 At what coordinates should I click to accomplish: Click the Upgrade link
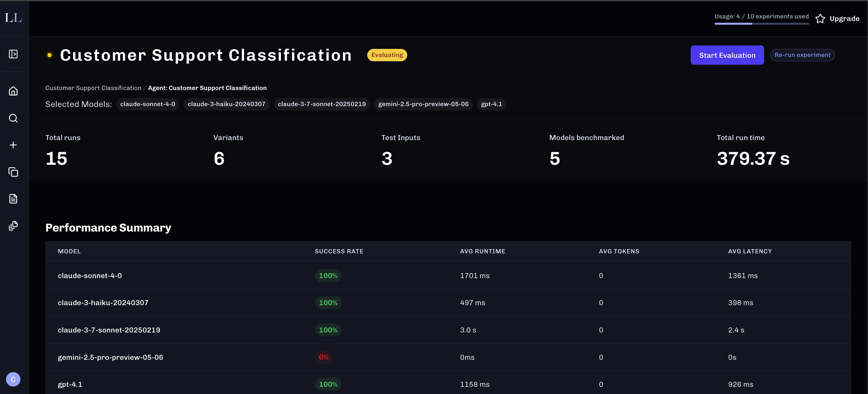coord(844,18)
